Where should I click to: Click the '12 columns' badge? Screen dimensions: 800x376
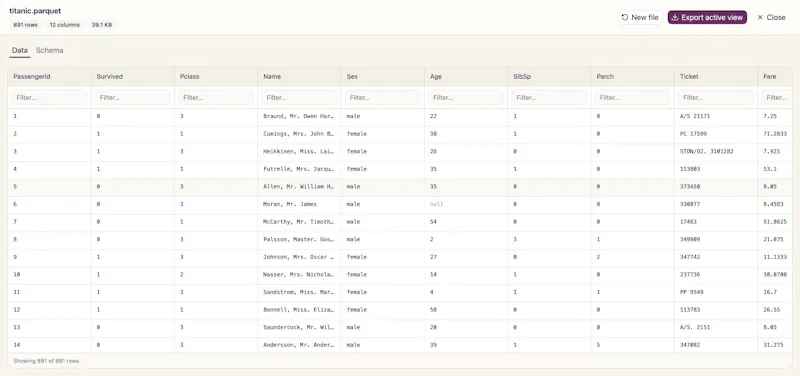pos(64,24)
